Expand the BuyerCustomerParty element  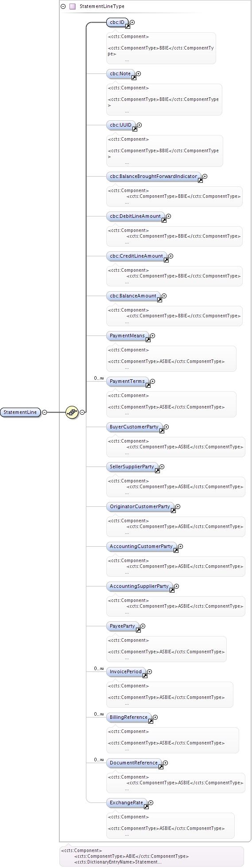pyautogui.click(x=166, y=427)
